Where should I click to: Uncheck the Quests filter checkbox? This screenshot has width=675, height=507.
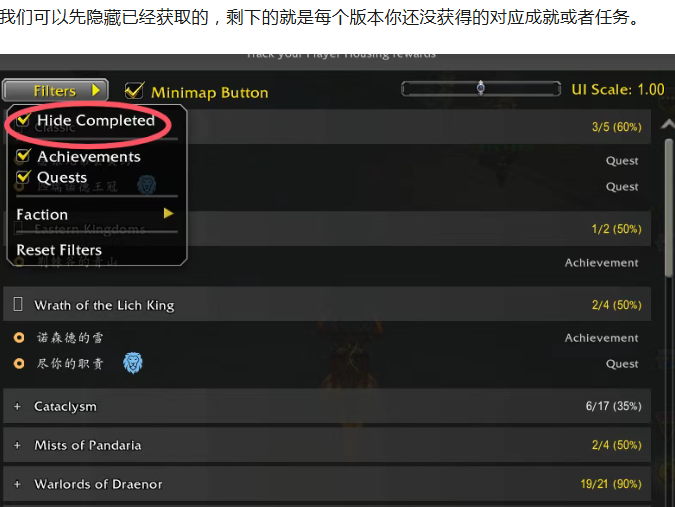pyautogui.click(x=23, y=177)
